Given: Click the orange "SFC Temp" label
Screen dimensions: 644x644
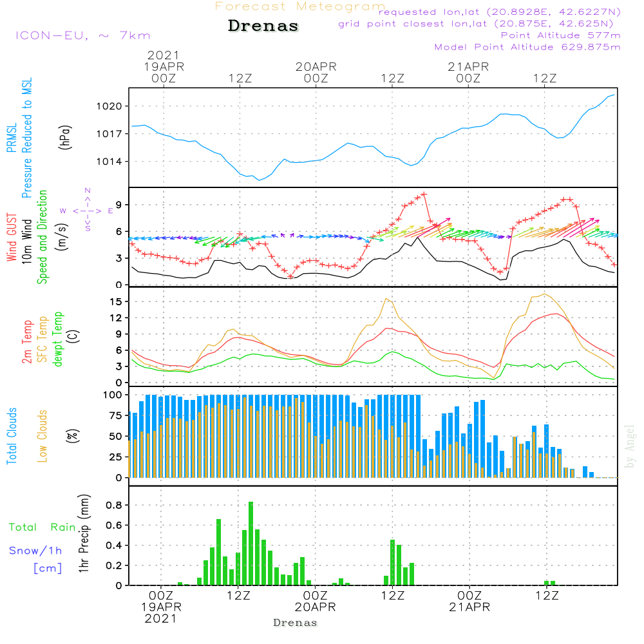Looking at the screenshot, I should (x=42, y=339).
